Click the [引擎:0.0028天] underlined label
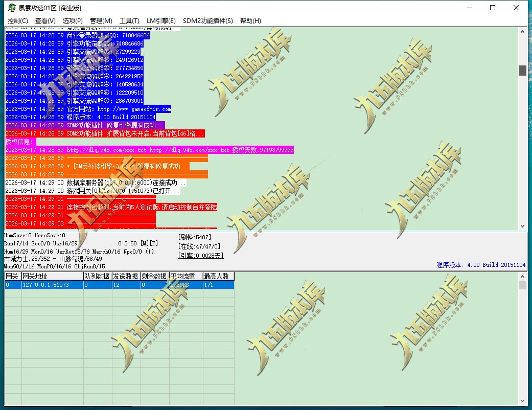532x410 pixels. [x=201, y=256]
